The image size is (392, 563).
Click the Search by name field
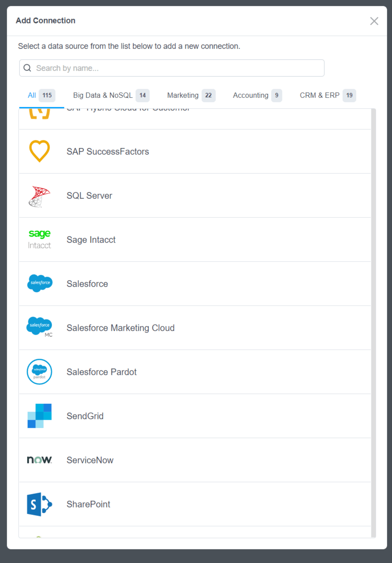(x=176, y=68)
